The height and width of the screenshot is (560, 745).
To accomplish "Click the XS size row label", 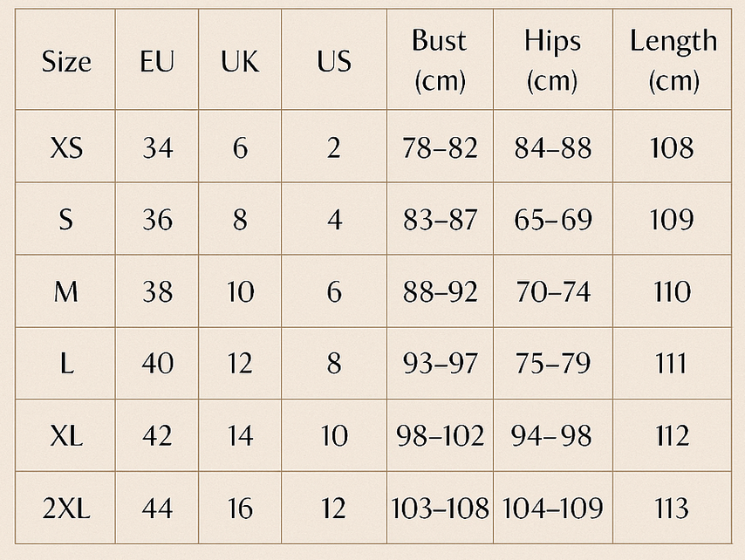I will coord(66,147).
